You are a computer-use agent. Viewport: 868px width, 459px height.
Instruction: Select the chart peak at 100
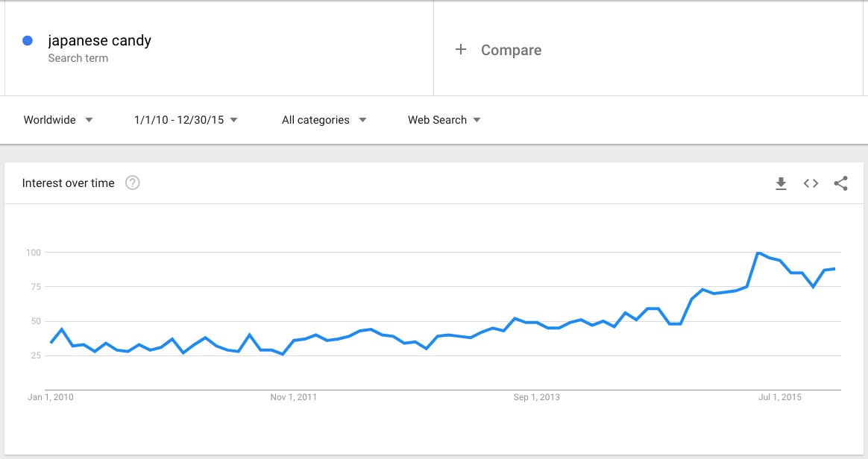758,253
